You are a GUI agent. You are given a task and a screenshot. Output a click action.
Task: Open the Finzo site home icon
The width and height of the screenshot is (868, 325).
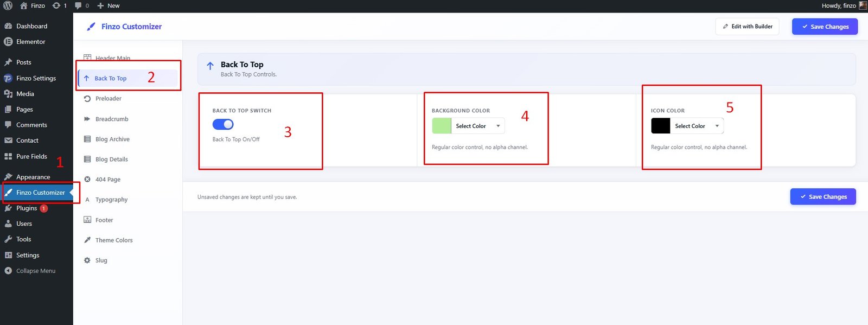23,6
